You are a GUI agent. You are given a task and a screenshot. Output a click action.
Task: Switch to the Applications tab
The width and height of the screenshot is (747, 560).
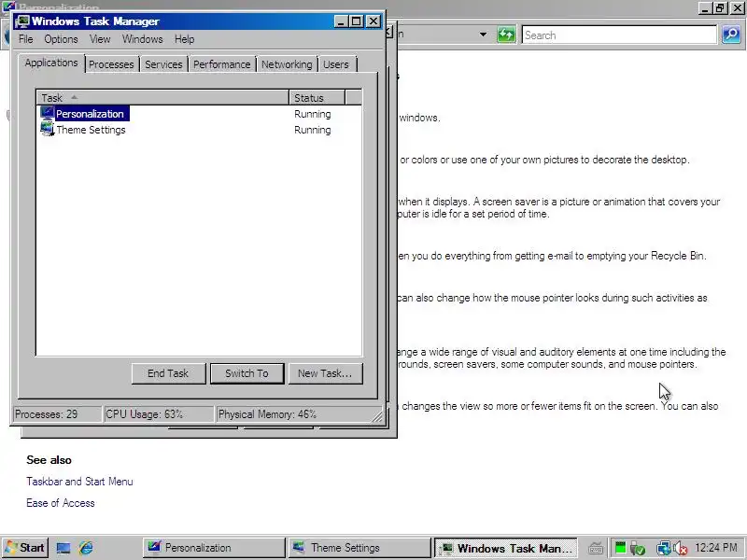[51, 63]
